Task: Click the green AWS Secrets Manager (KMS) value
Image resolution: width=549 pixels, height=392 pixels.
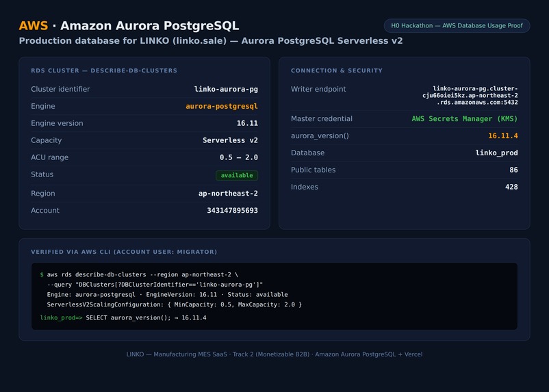Action: point(465,118)
